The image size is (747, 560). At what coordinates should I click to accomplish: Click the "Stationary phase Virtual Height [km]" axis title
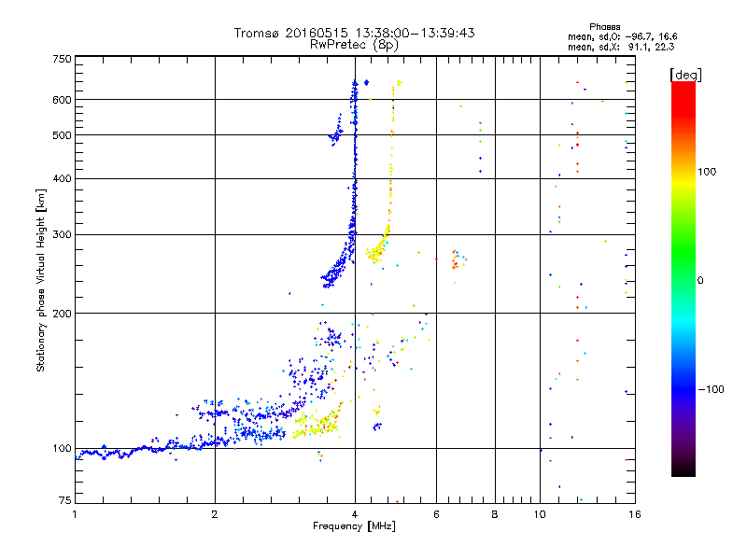(x=41, y=280)
